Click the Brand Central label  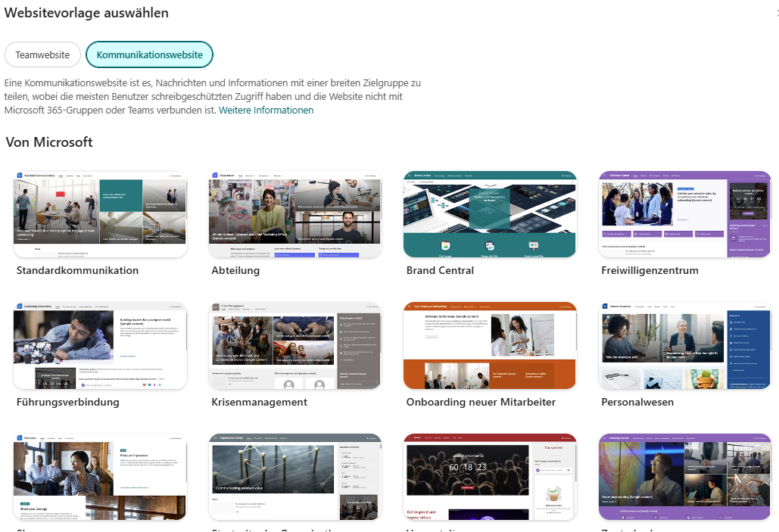pyautogui.click(x=440, y=271)
